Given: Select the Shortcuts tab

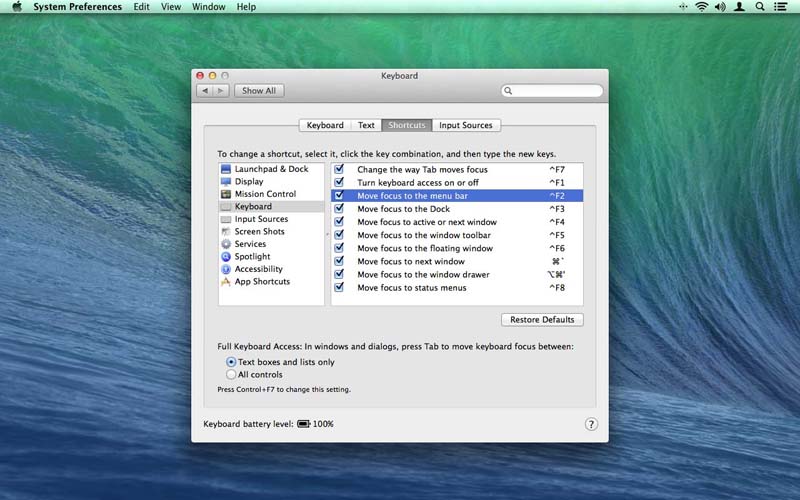Looking at the screenshot, I should (x=407, y=125).
